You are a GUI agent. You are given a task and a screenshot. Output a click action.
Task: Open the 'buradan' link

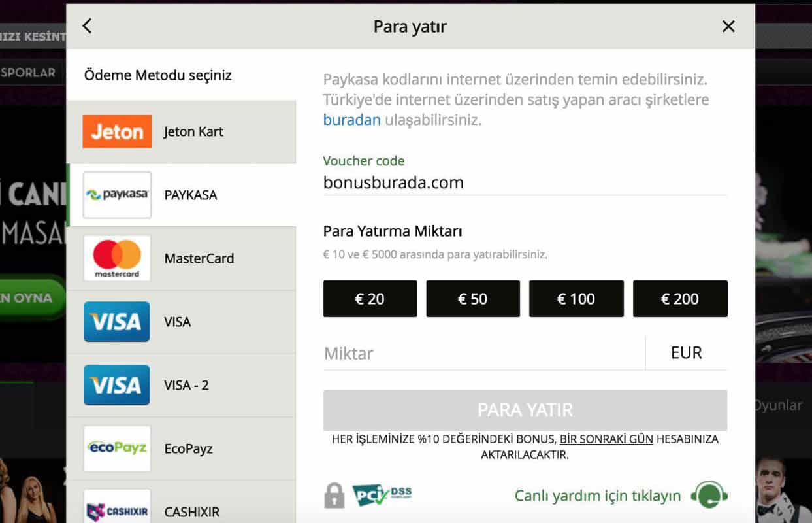pos(351,120)
